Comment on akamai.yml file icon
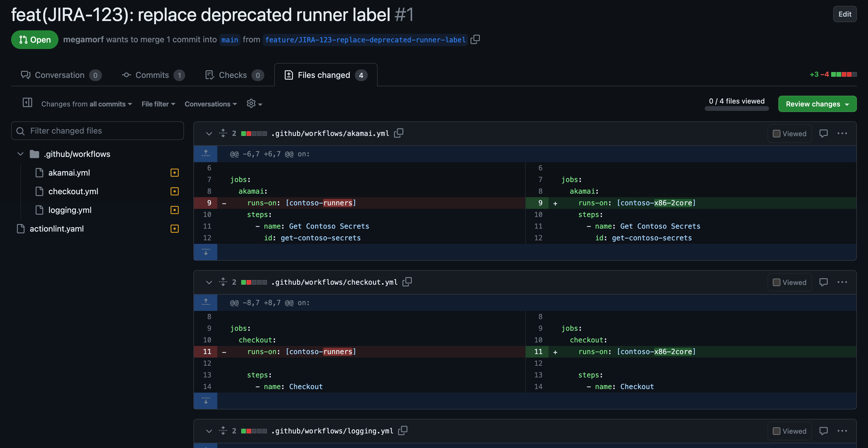 [x=823, y=134]
